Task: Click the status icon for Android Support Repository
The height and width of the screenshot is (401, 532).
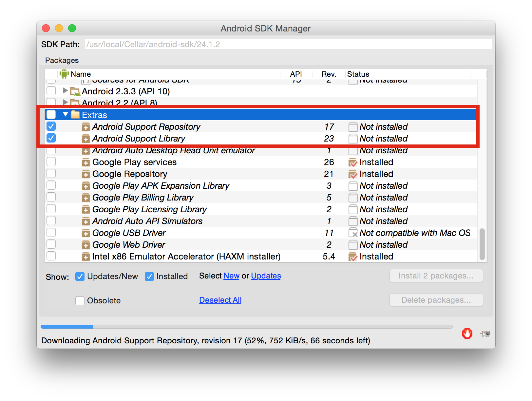Action: (353, 127)
